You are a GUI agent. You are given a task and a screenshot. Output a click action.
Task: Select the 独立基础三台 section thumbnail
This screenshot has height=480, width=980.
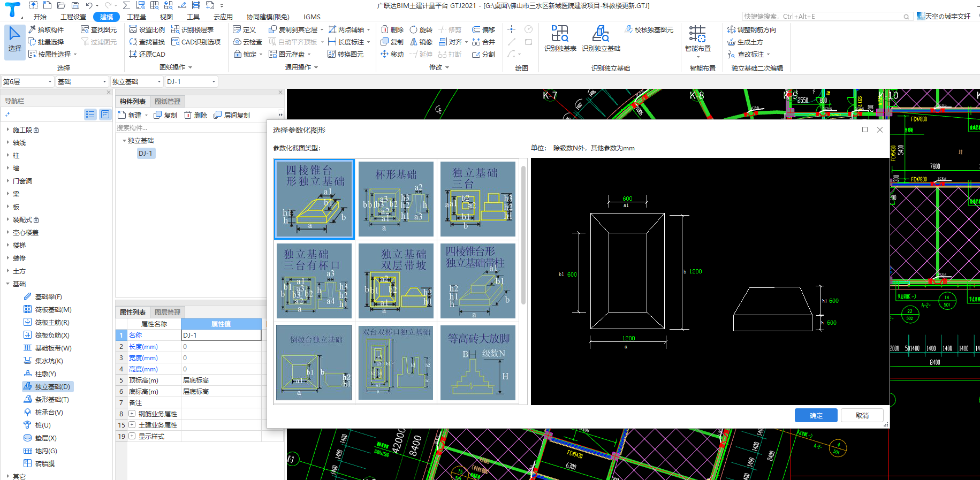tap(478, 199)
